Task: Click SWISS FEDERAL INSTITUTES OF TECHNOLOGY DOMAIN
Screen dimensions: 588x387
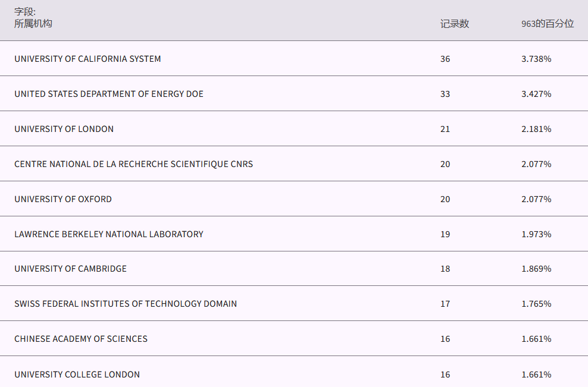Action: (x=126, y=304)
